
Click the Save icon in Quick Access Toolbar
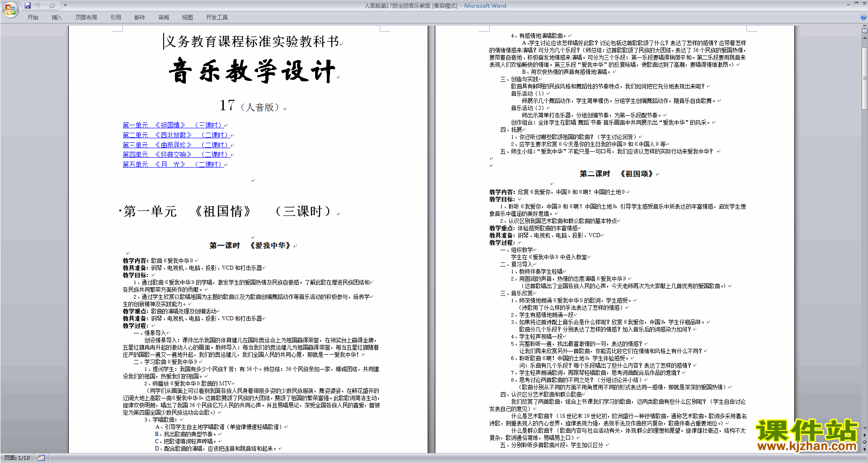[x=28, y=5]
